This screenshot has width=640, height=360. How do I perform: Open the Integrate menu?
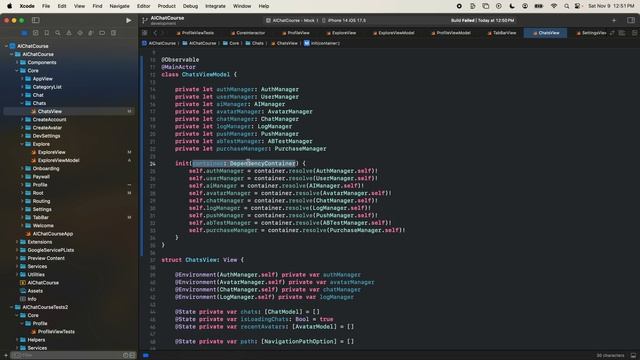tap(215, 6)
